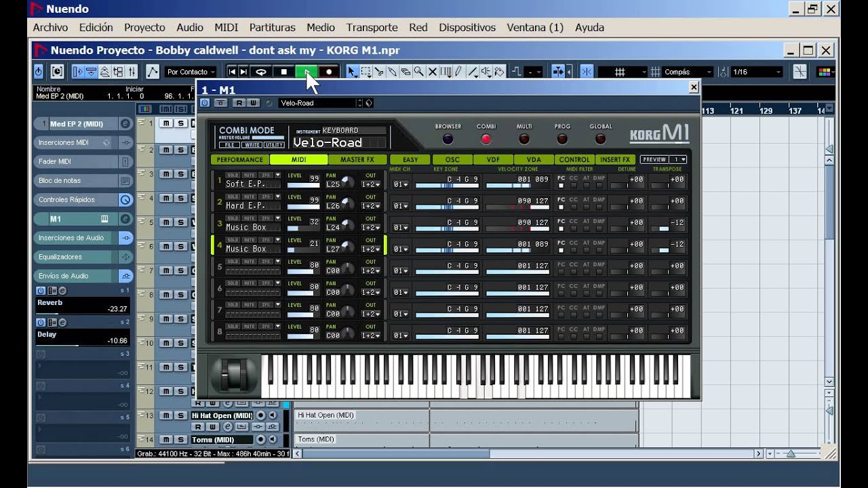Toggle Write automation W on M1 window
This screenshot has width=868, height=488.
coord(253,103)
